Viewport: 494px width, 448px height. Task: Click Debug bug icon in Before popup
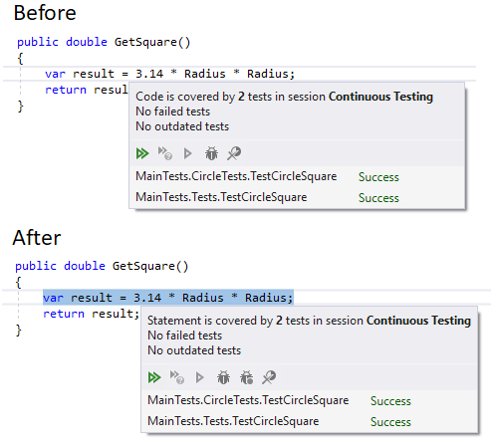point(211,153)
